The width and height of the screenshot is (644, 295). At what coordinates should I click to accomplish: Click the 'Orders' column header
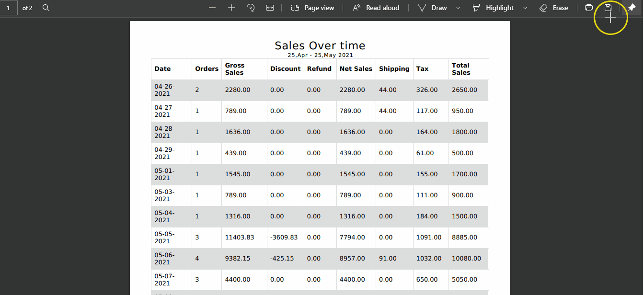[x=207, y=69]
